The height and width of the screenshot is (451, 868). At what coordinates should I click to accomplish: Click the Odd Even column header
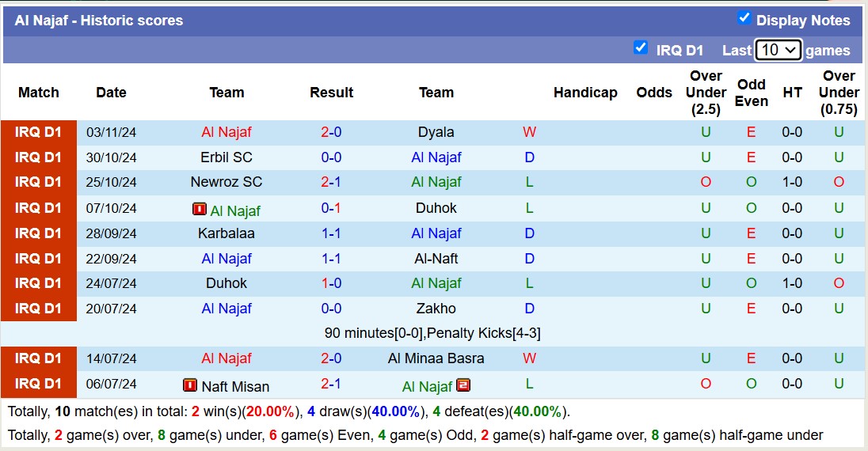[751, 93]
